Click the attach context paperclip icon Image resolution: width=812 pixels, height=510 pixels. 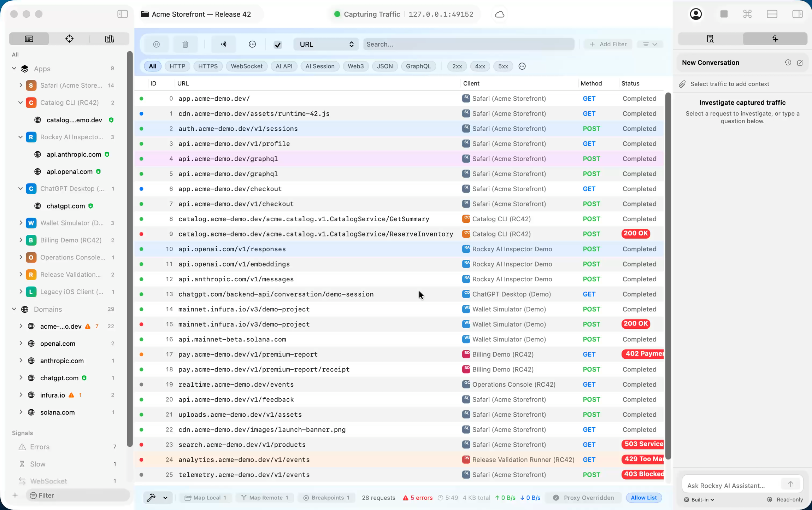click(682, 84)
